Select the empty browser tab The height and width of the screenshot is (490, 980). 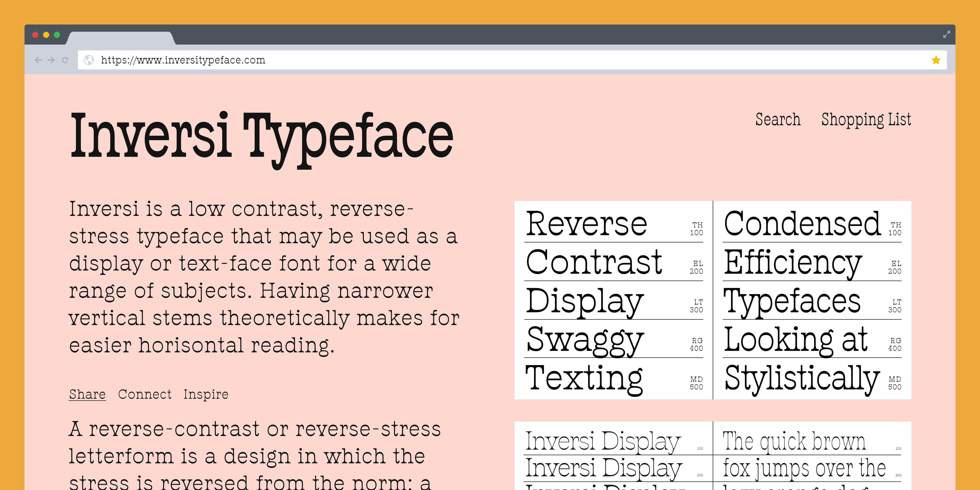(121, 39)
